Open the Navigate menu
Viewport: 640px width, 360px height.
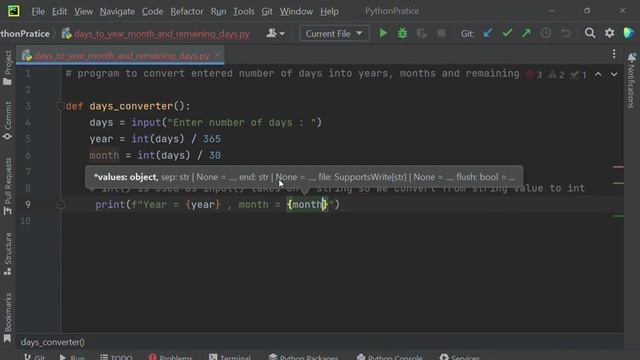[117, 11]
